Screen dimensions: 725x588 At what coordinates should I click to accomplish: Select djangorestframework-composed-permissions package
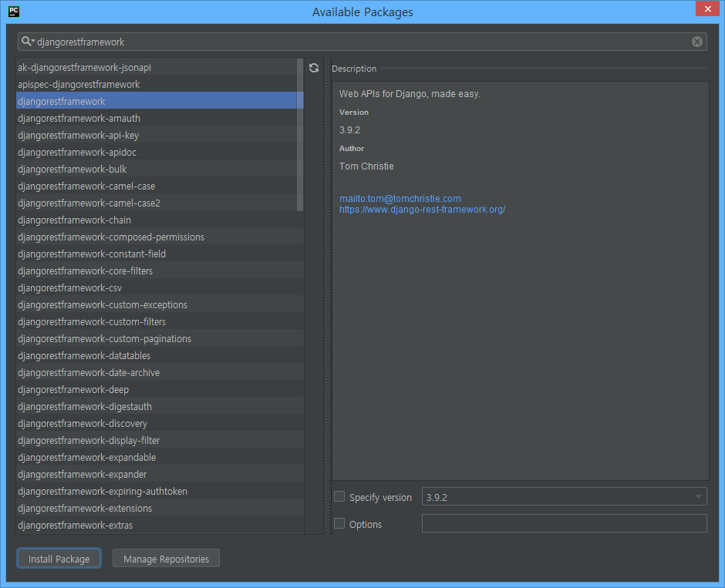click(x=160, y=237)
